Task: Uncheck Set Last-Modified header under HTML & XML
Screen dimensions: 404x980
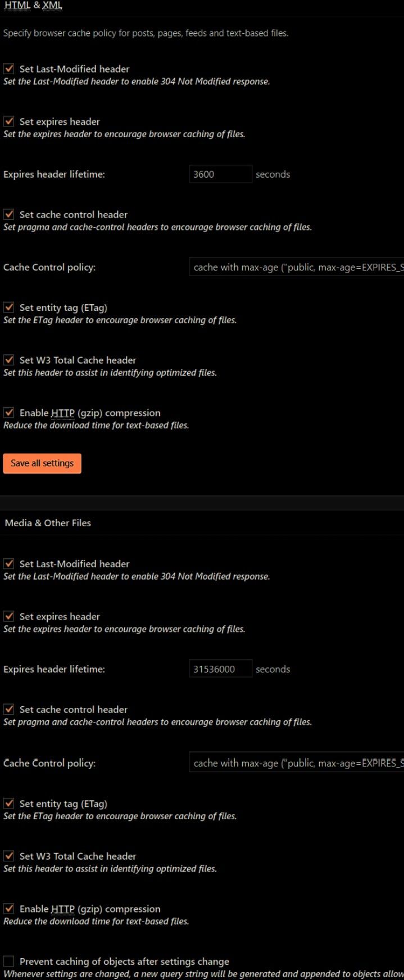Action: [9, 69]
